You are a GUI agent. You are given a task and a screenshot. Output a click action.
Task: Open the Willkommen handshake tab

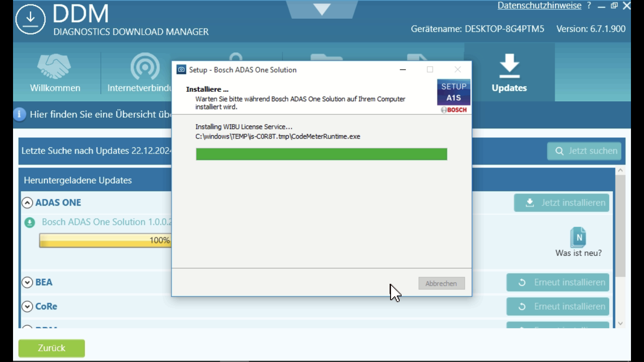click(55, 72)
